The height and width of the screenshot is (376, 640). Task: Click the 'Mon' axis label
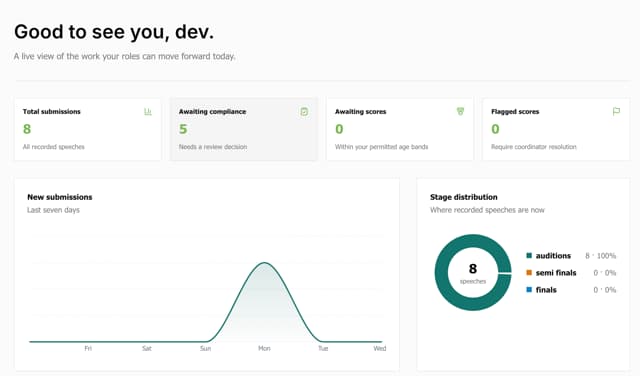[264, 348]
